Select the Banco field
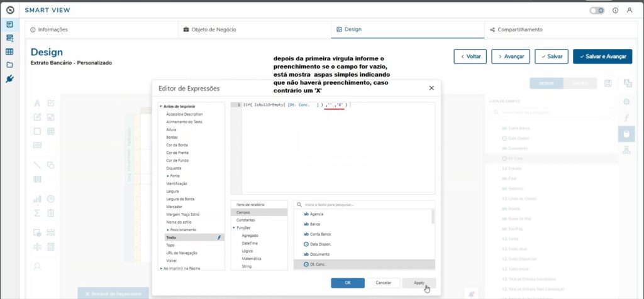644x299 pixels. (363, 224)
